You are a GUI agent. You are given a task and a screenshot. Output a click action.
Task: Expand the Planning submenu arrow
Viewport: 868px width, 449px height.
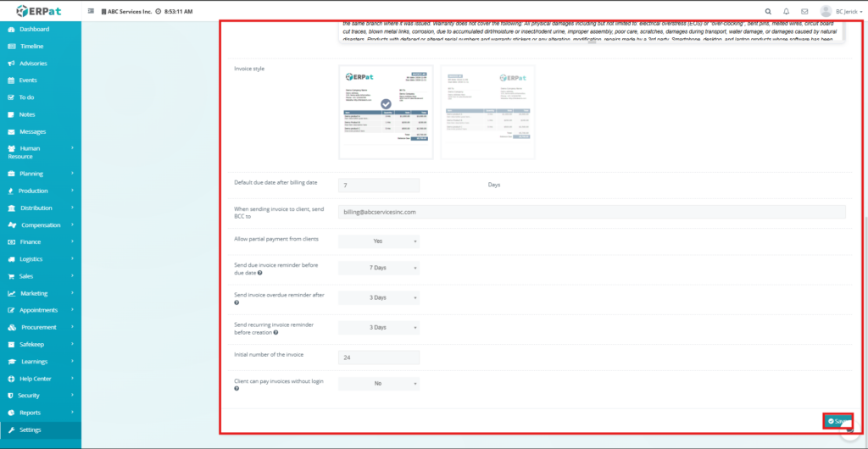pyautogui.click(x=73, y=174)
